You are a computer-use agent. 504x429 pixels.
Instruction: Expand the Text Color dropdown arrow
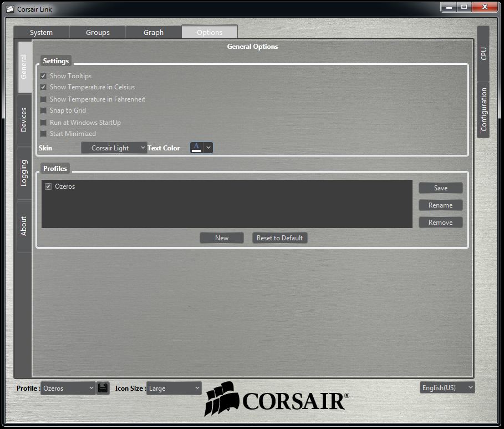[x=208, y=148]
